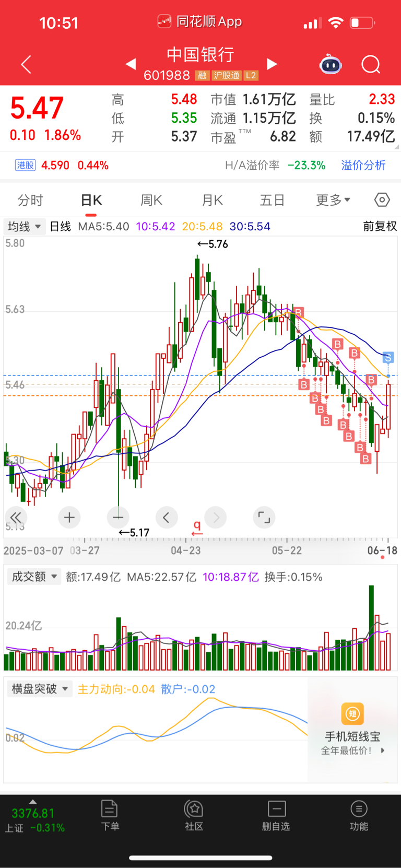
Task: Expand the index bar up arrow
Action: 33,801
